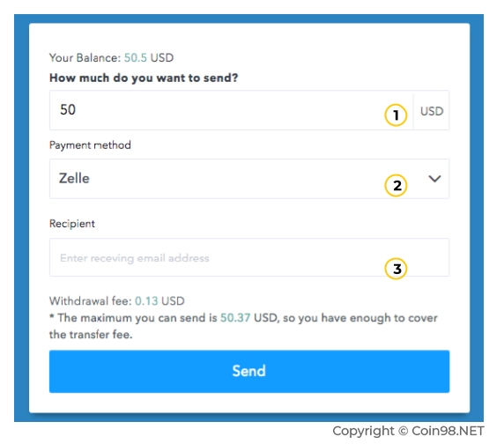Viewport: 504px width, 444px height.
Task: Click the USD currency label box
Action: coord(432,111)
